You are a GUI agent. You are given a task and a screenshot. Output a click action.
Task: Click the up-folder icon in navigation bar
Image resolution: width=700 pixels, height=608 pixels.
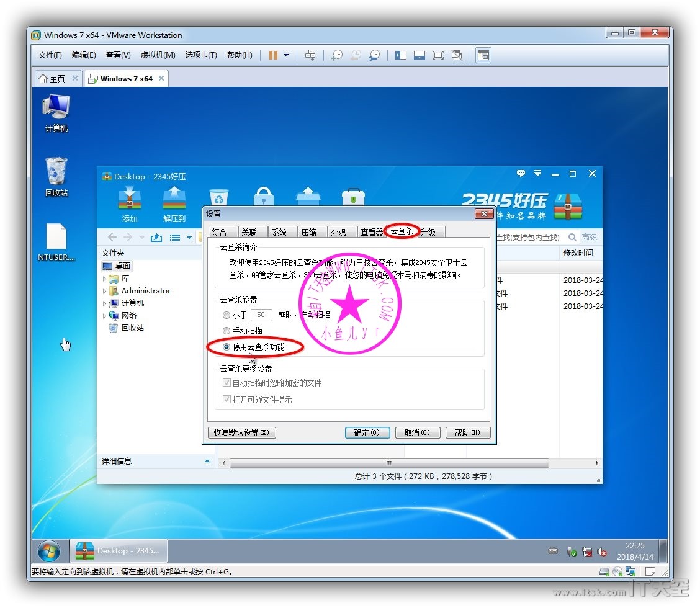click(156, 238)
